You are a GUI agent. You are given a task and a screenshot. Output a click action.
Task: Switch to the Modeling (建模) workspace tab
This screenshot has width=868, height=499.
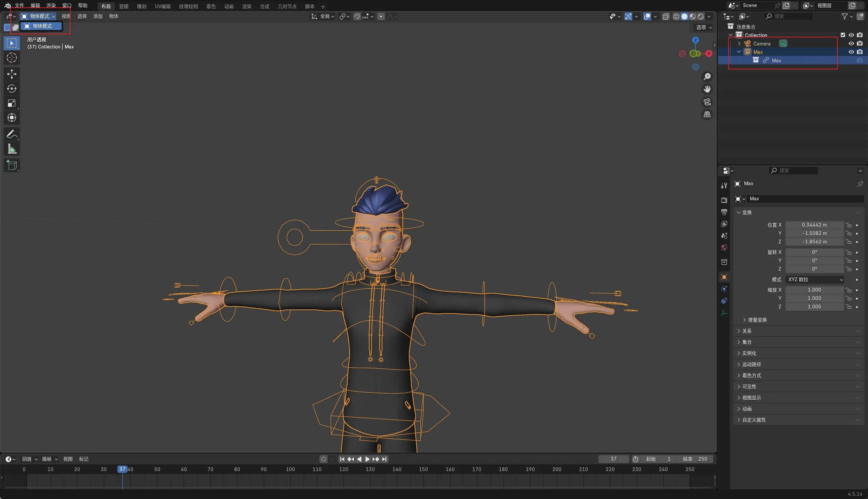coord(124,6)
